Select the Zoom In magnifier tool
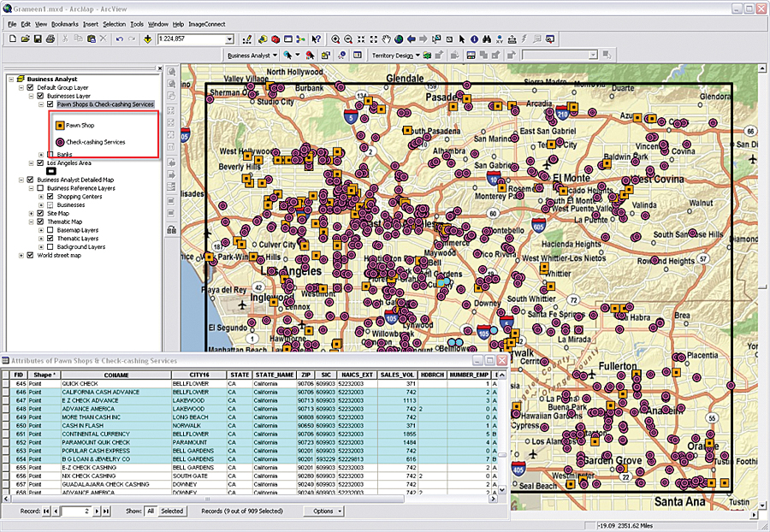 pyautogui.click(x=335, y=38)
